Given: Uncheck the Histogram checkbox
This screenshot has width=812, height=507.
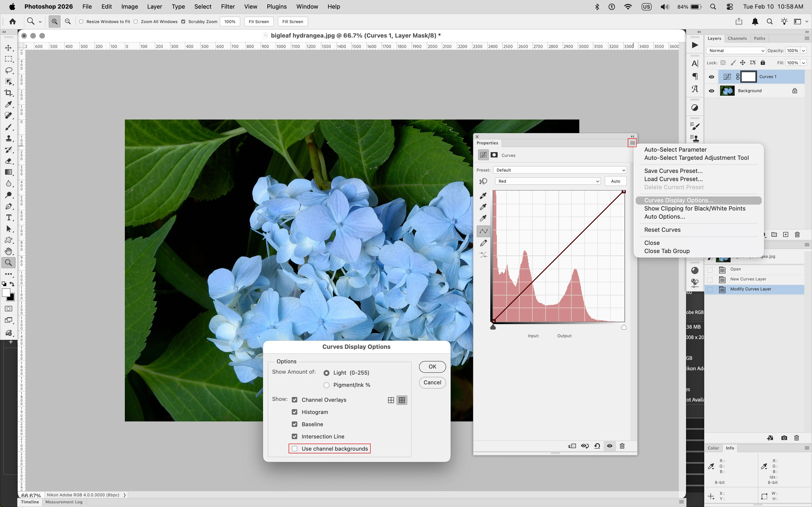Looking at the screenshot, I should [295, 412].
